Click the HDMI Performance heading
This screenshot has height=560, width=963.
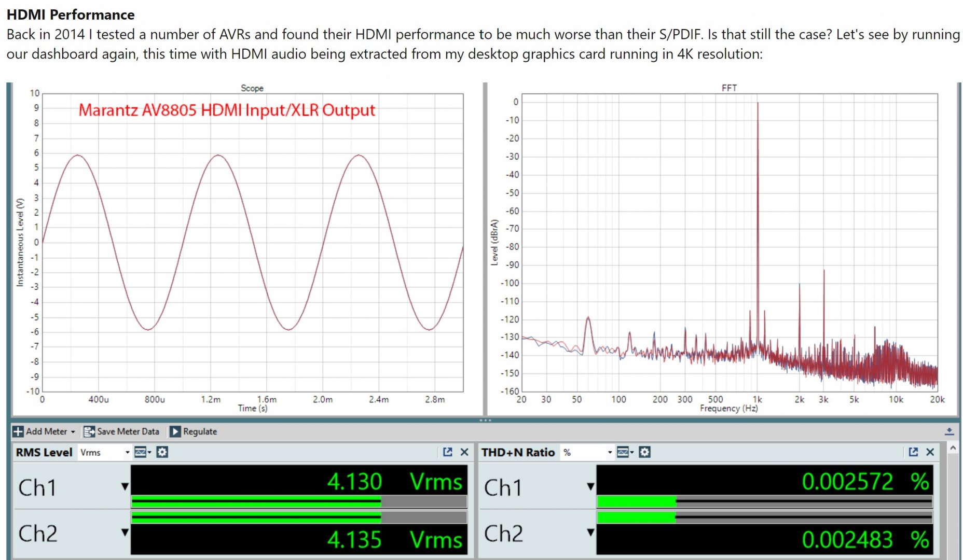coord(71,15)
